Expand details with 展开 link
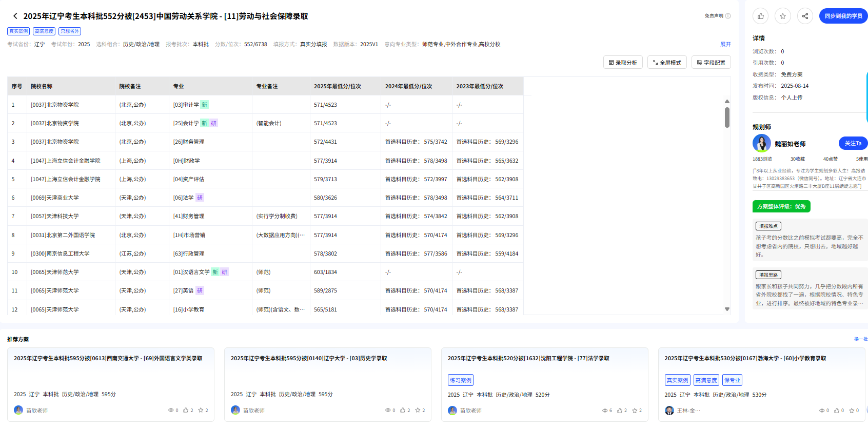 click(725, 44)
